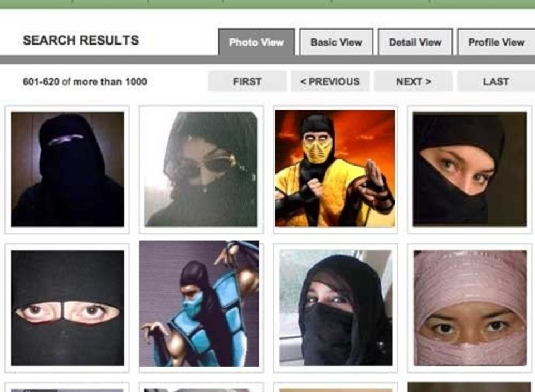Click the fully black niqab photo with purple band

[x=67, y=169]
